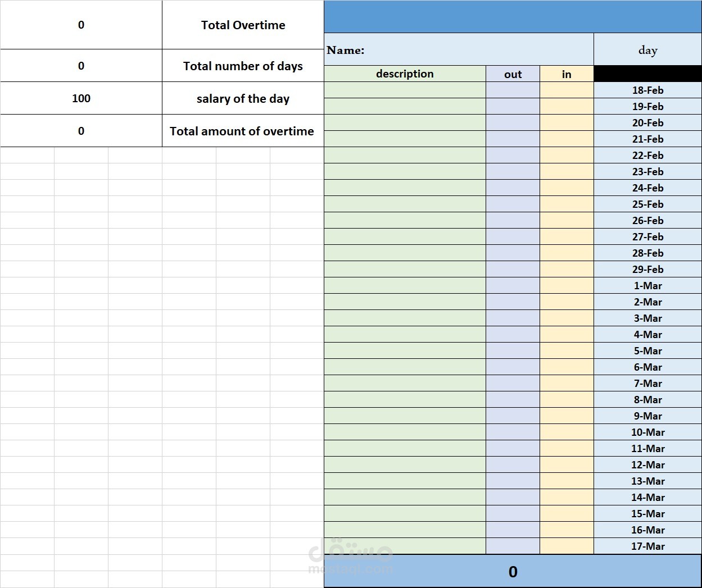Select the 25-Feb date cell
702x588 pixels.
(x=647, y=204)
